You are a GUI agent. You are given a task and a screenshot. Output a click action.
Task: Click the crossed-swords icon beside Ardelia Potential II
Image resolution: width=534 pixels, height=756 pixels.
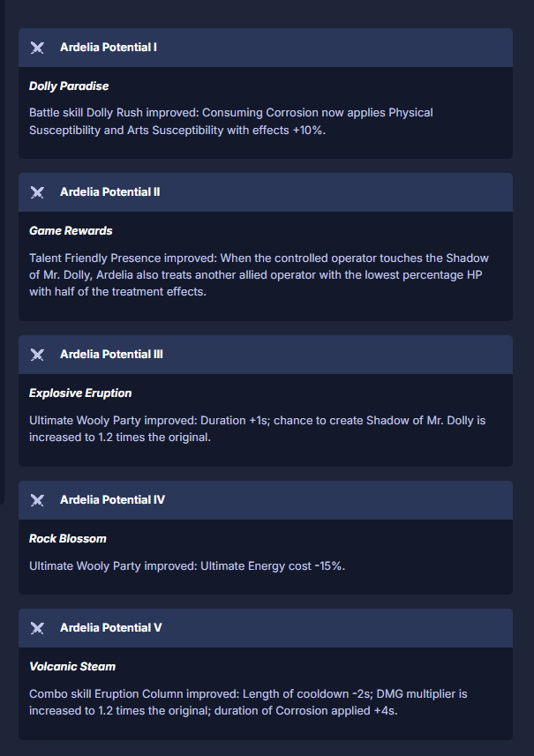tap(37, 192)
